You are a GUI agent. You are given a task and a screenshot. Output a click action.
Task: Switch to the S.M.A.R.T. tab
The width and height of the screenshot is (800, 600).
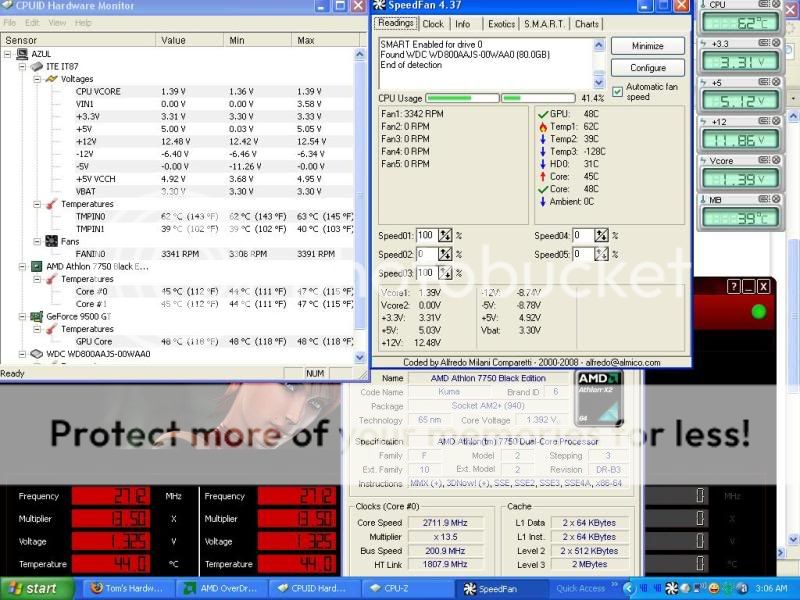(544, 24)
